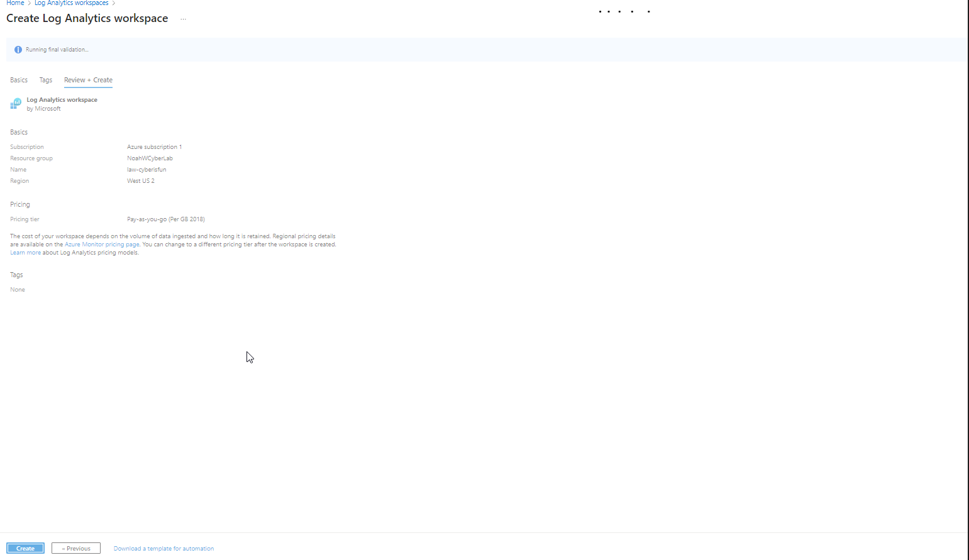Click the region value West US 2
The width and height of the screenshot is (969, 560).
141,181
